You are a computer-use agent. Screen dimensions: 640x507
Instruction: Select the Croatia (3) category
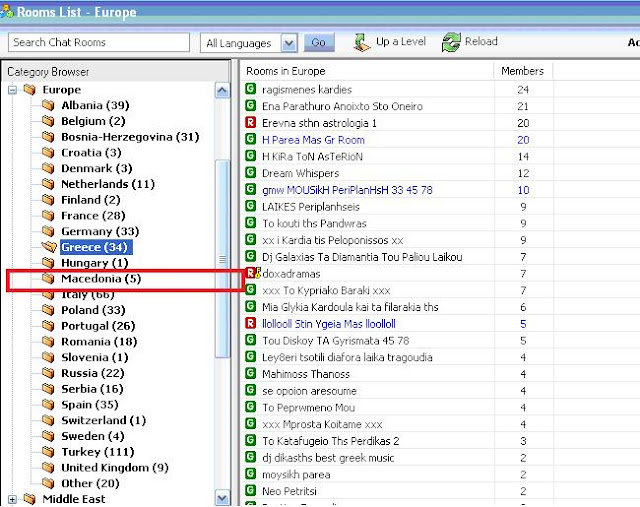[x=91, y=153]
